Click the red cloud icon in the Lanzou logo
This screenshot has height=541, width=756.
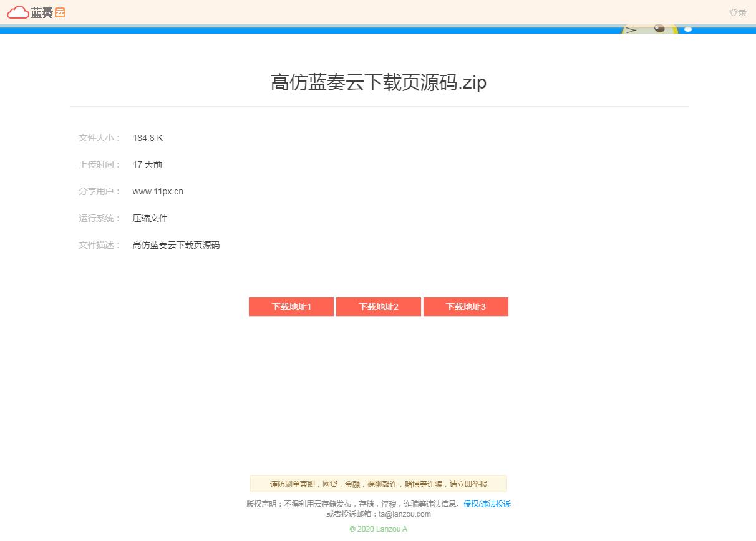pyautogui.click(x=16, y=12)
